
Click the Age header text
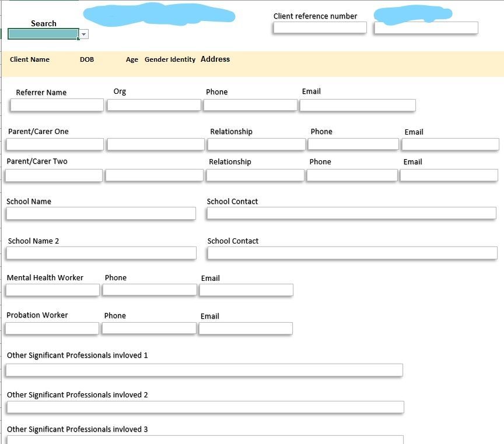[132, 59]
